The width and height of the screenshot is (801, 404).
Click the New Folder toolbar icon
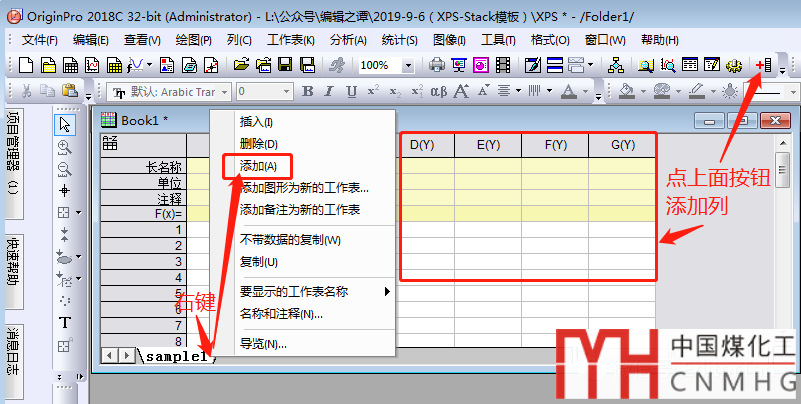(49, 65)
